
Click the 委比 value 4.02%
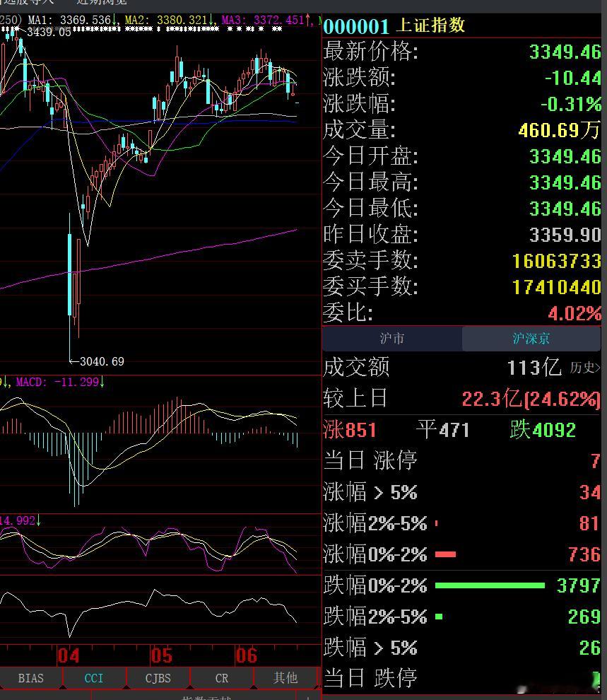(x=574, y=313)
